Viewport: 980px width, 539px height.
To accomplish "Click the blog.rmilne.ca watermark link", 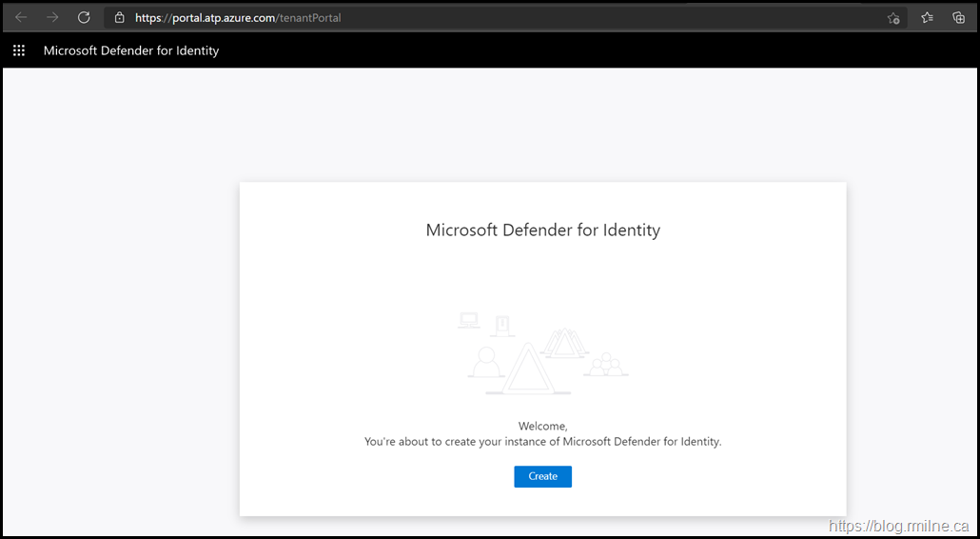I will point(898,526).
